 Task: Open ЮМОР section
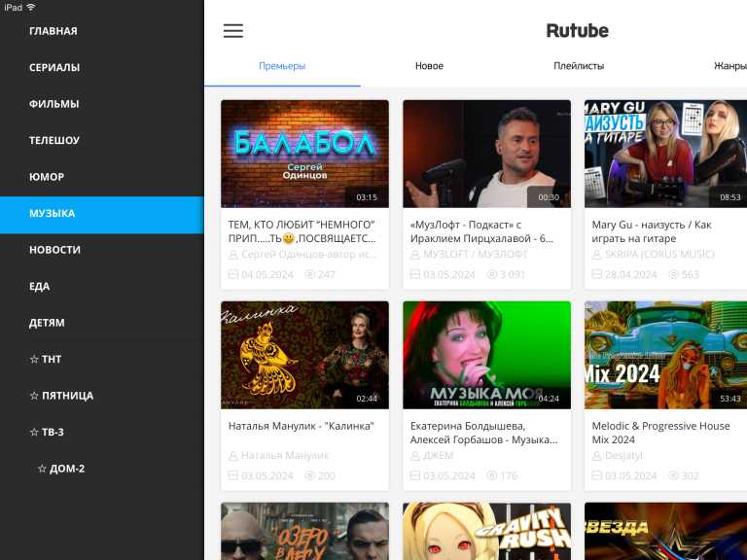click(x=101, y=177)
